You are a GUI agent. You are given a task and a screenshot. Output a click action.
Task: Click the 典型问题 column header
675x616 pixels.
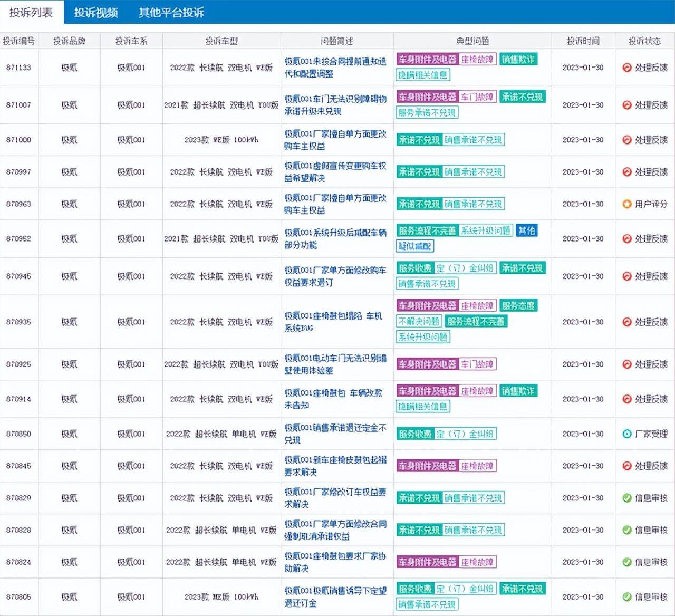coord(472,41)
